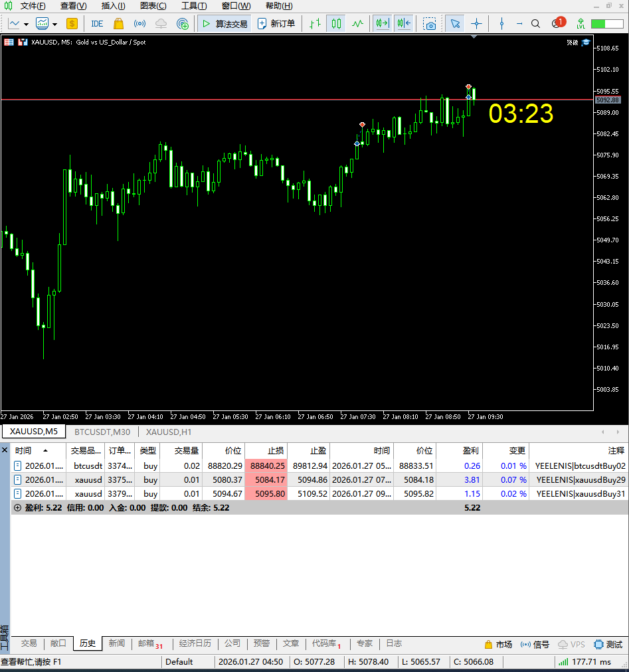Open the Market shopping bag icon
The image size is (629, 672).
118,23
